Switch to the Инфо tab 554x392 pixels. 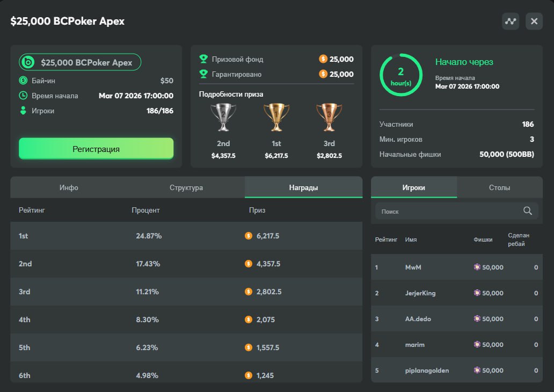pos(69,187)
